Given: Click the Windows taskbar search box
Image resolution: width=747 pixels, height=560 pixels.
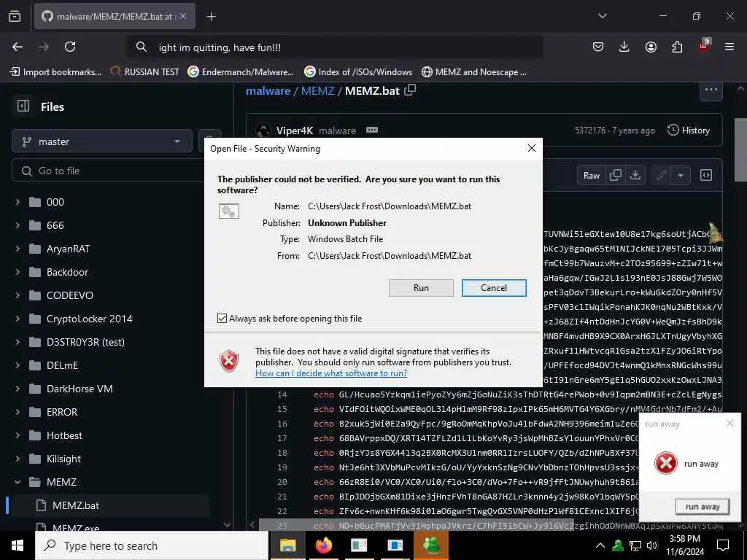Looking at the screenshot, I should 152,545.
